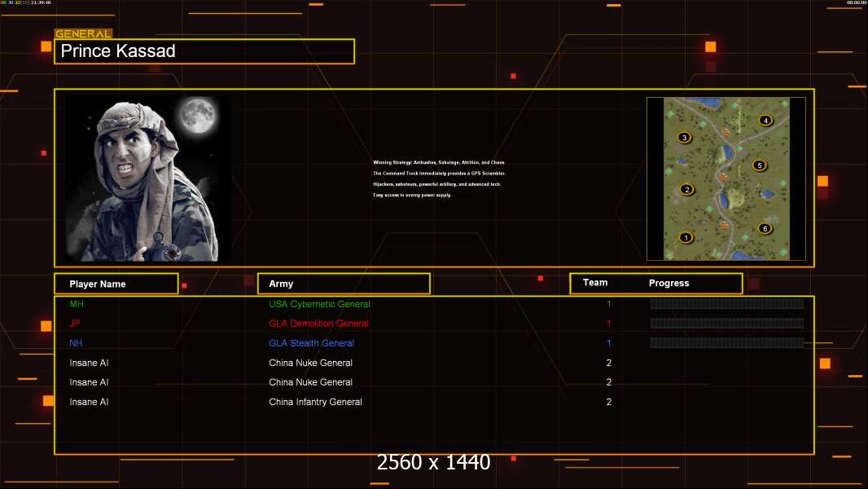Click the Player Name column header
Viewport: 868px width, 489px height.
point(116,284)
